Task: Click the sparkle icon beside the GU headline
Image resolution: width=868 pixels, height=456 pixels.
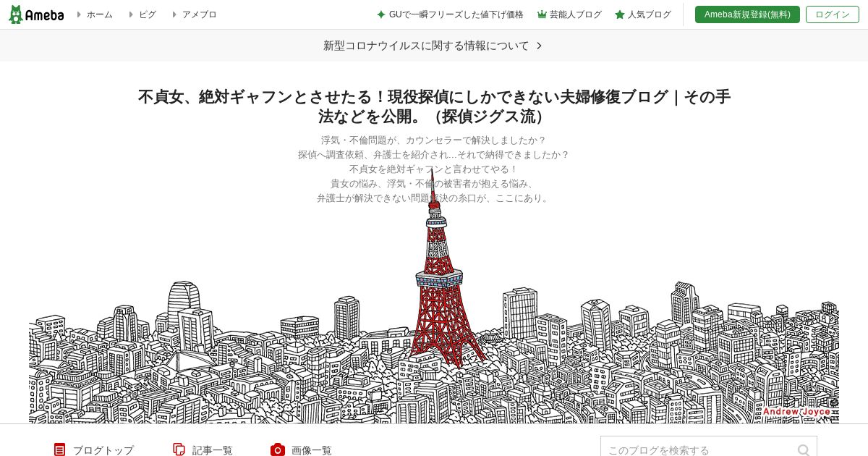Action: (x=381, y=14)
